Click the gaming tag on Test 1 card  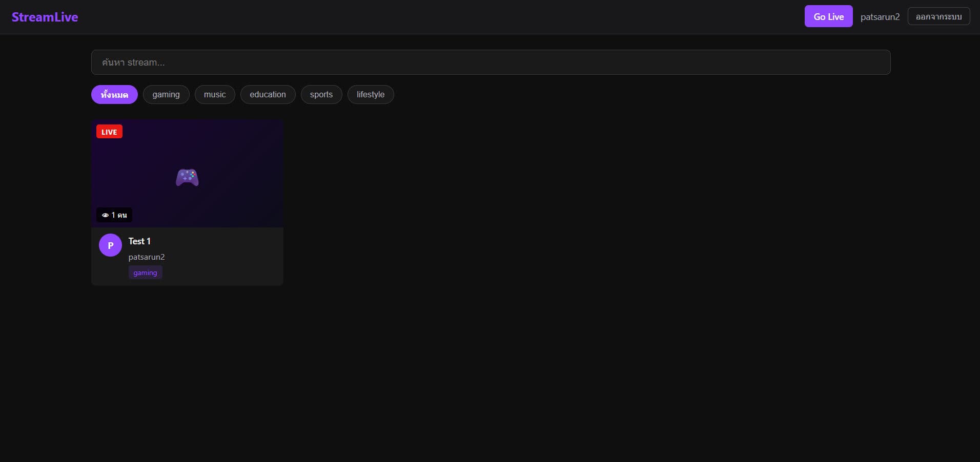click(145, 272)
